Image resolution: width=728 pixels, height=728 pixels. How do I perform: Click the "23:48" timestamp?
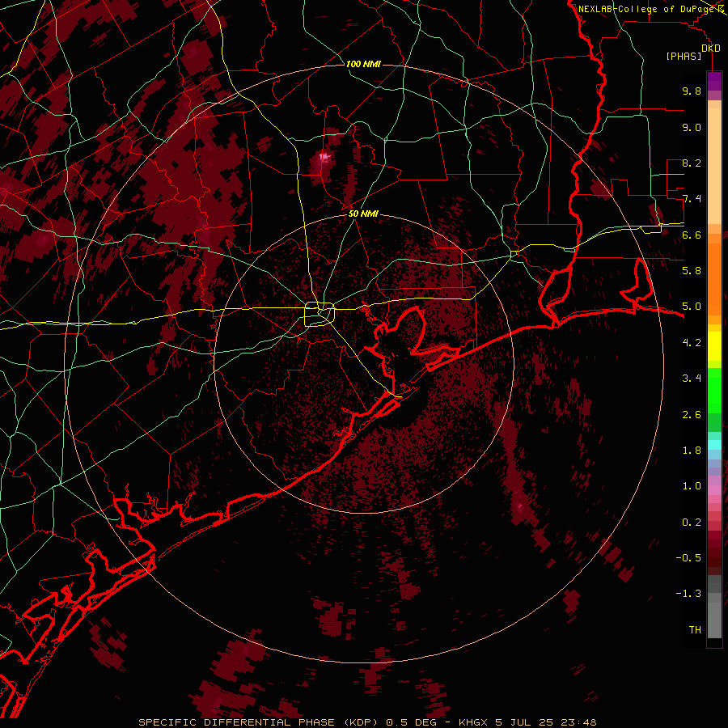578,722
